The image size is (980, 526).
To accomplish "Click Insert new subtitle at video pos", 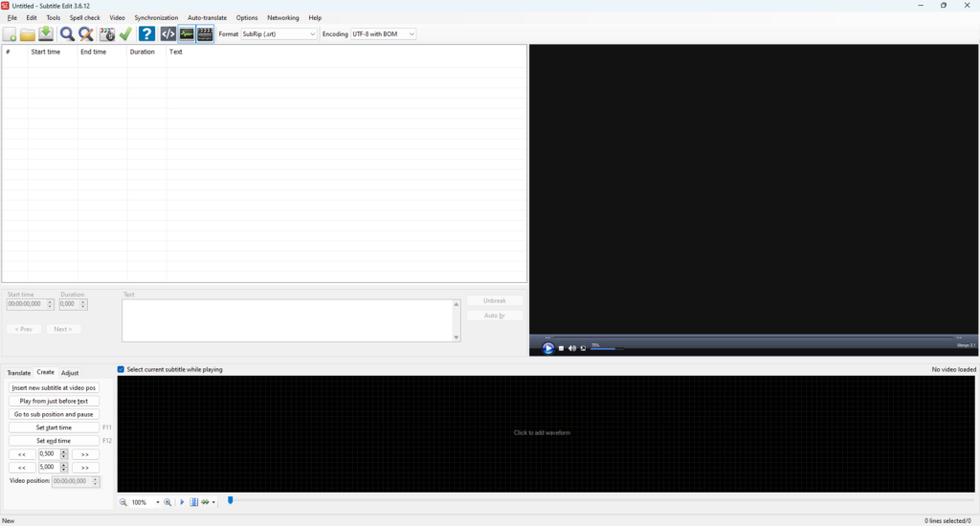I will pyautogui.click(x=54, y=388).
